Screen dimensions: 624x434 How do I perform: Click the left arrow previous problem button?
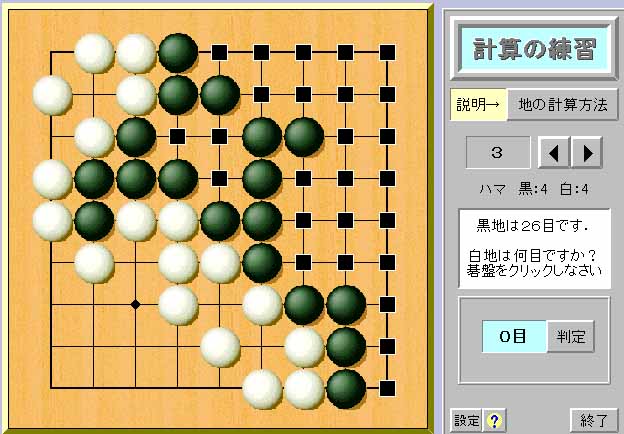click(x=554, y=153)
